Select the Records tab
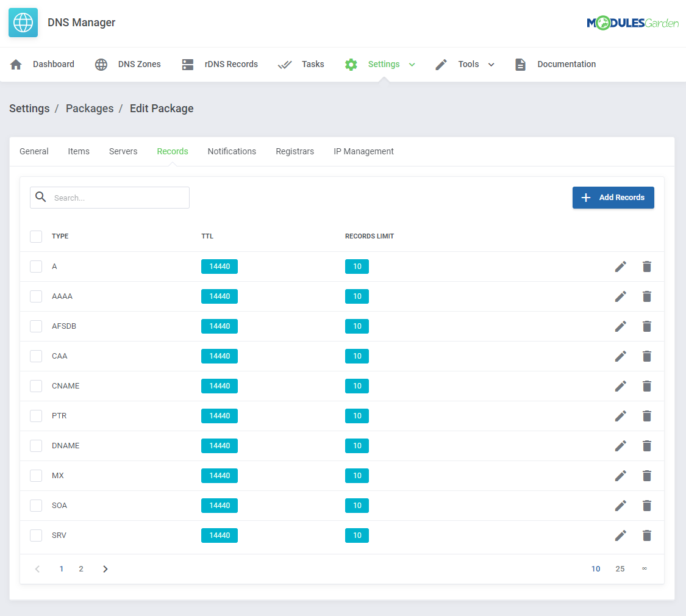686x616 pixels. pyautogui.click(x=173, y=151)
